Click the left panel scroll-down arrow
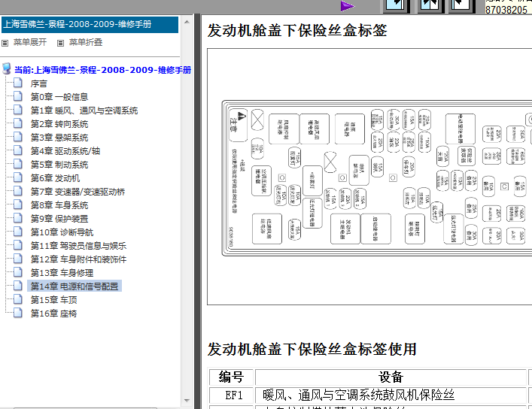 click(x=187, y=401)
